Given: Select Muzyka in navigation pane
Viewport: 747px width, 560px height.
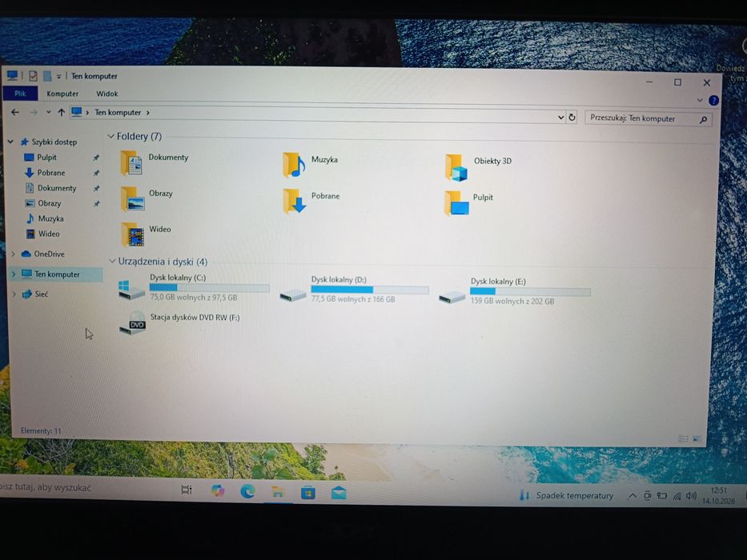Looking at the screenshot, I should coord(50,218).
